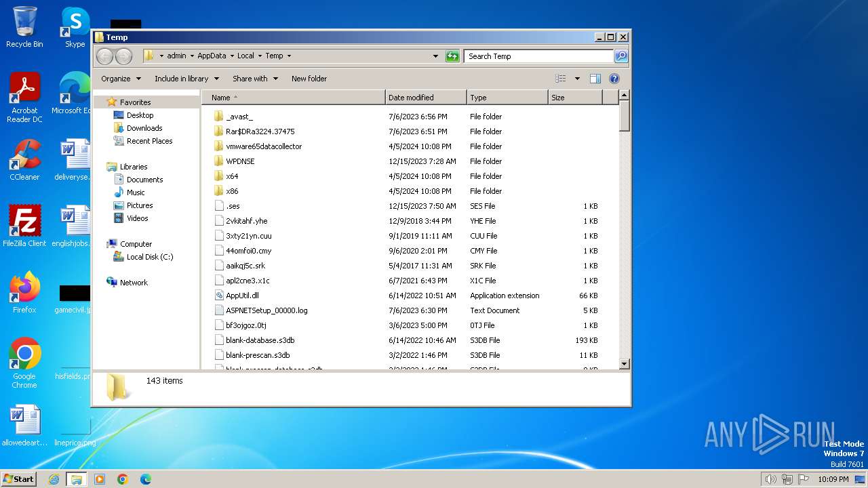Open FileZilla Client desktop shortcut
Image resolution: width=868 pixels, height=488 pixels.
tap(24, 226)
